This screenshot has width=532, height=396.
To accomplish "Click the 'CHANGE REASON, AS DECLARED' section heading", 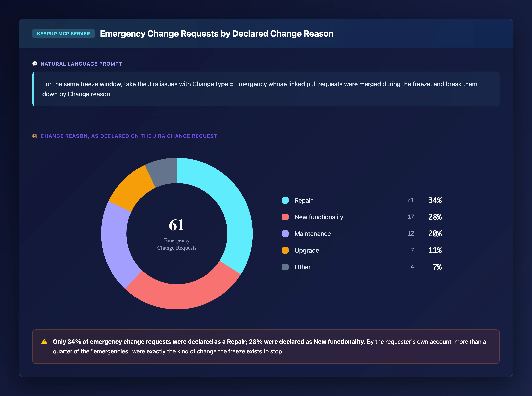I will (129, 136).
